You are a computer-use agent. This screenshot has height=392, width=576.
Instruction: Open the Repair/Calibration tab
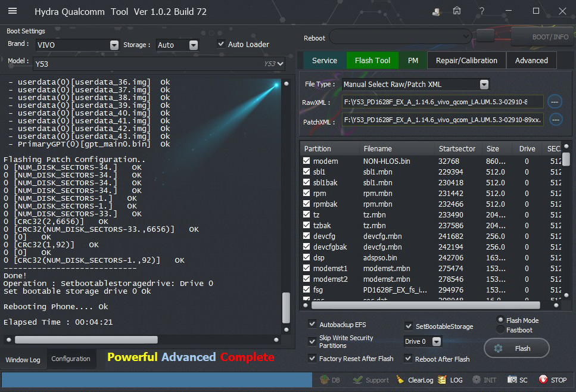pyautogui.click(x=466, y=60)
